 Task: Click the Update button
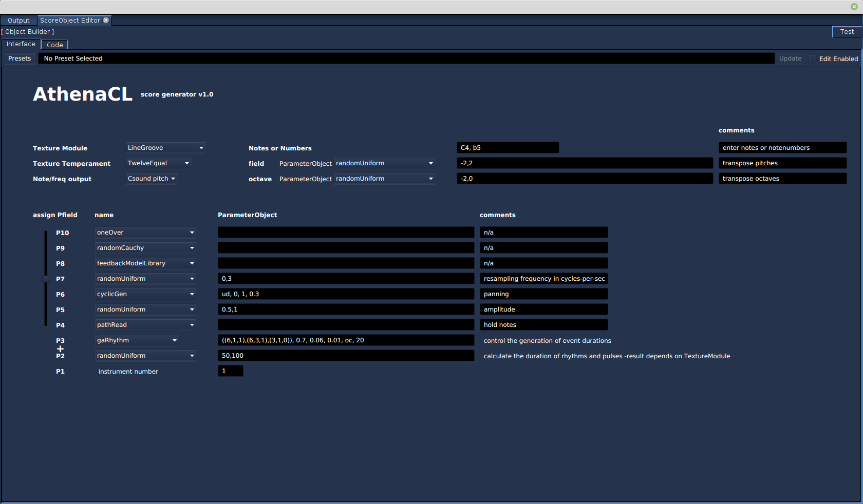[790, 59]
